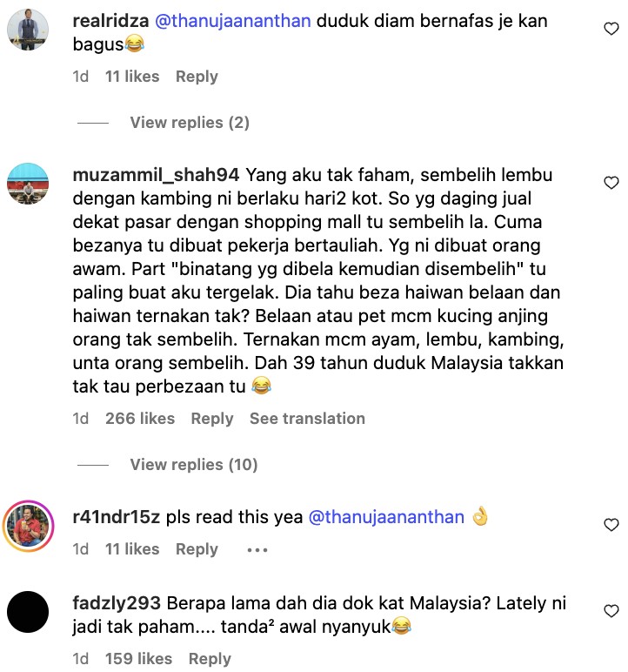Like realridza's comment with heart icon
Viewport: 628px width, 672px height.
[x=611, y=29]
